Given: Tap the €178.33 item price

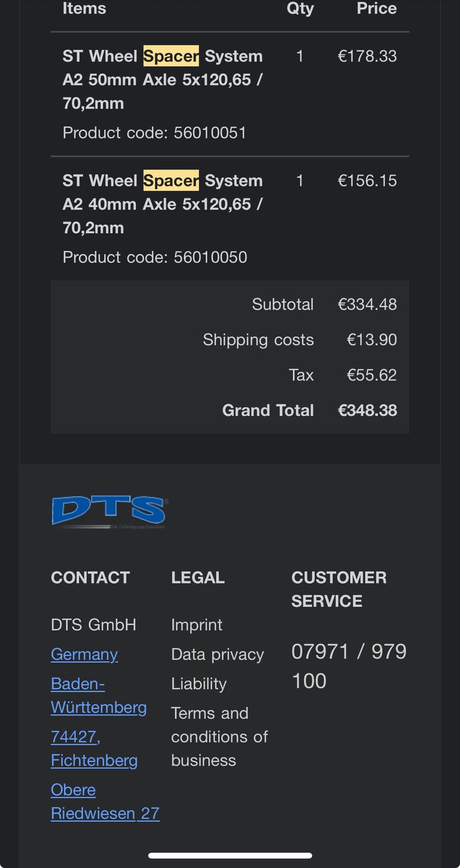Looking at the screenshot, I should click(x=367, y=56).
